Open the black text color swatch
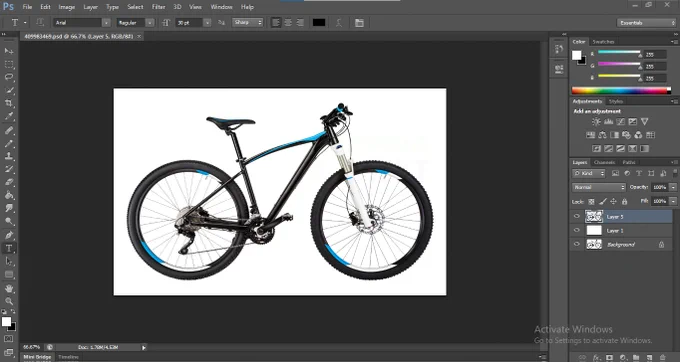Screen dimensions: 680x362 pyautogui.click(x=319, y=23)
